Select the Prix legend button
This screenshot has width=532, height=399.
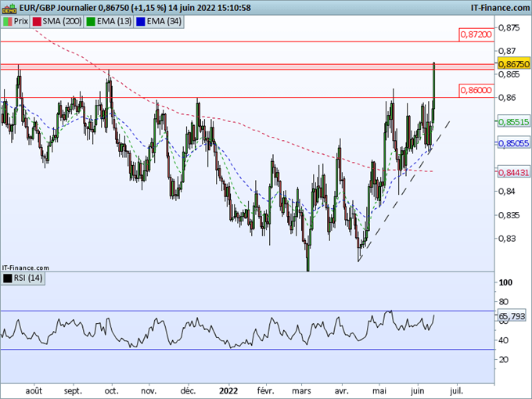pyautogui.click(x=16, y=21)
